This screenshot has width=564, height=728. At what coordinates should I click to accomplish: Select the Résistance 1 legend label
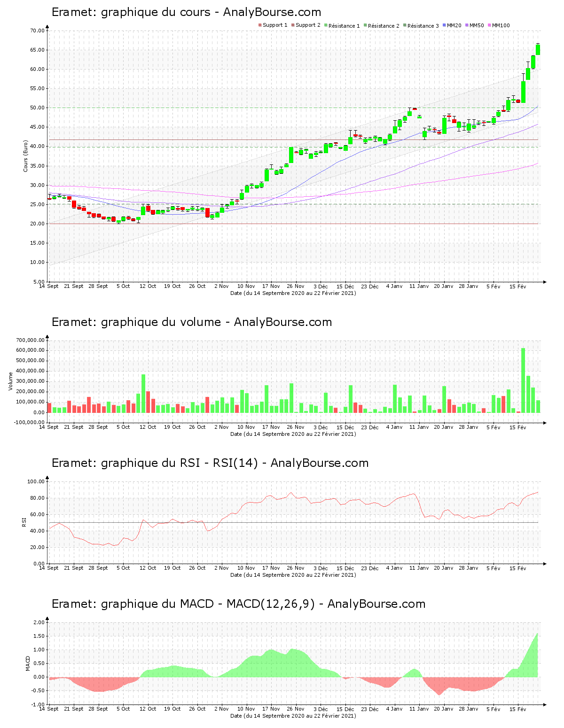(x=344, y=25)
